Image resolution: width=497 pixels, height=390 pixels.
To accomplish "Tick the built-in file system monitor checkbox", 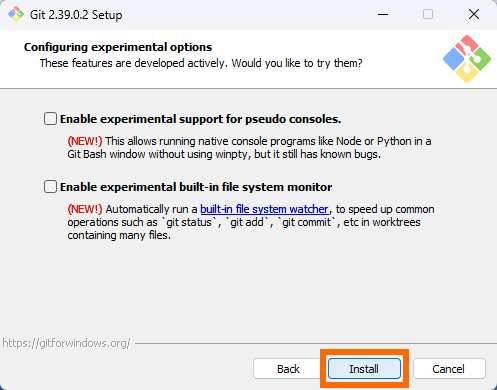I will click(50, 187).
